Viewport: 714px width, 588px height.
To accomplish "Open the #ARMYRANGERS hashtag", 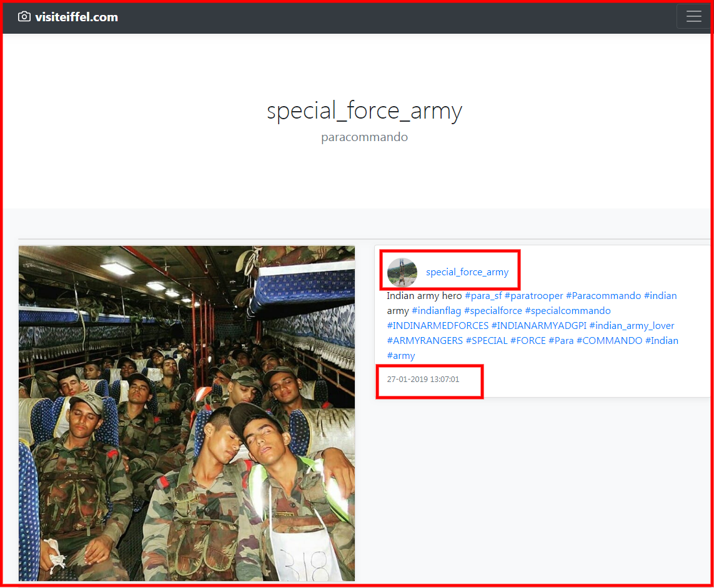I will 425,341.
